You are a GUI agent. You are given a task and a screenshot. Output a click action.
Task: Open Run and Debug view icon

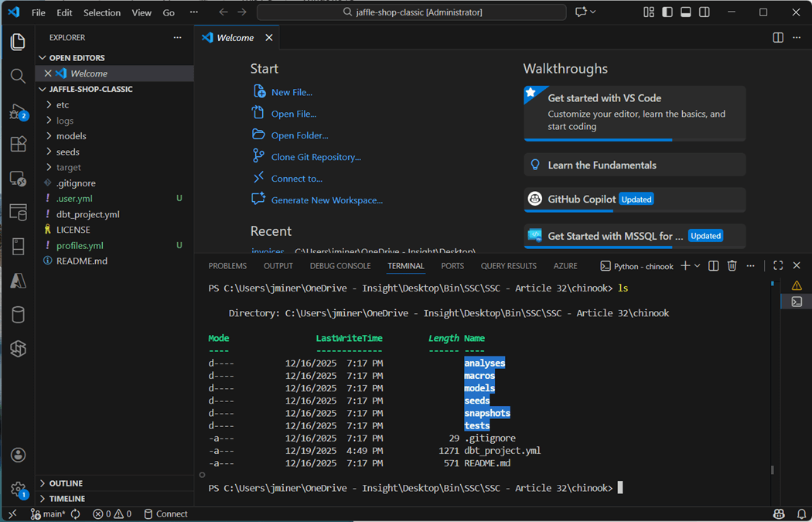click(x=18, y=111)
